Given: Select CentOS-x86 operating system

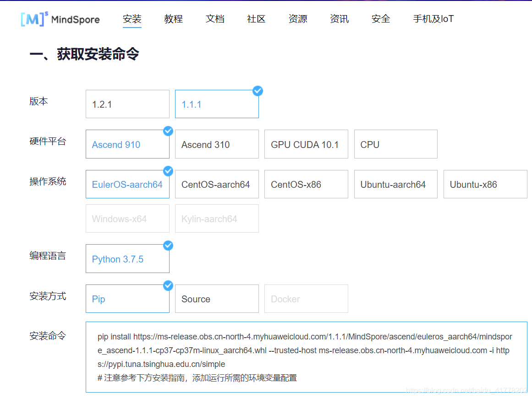Looking at the screenshot, I should point(306,184).
